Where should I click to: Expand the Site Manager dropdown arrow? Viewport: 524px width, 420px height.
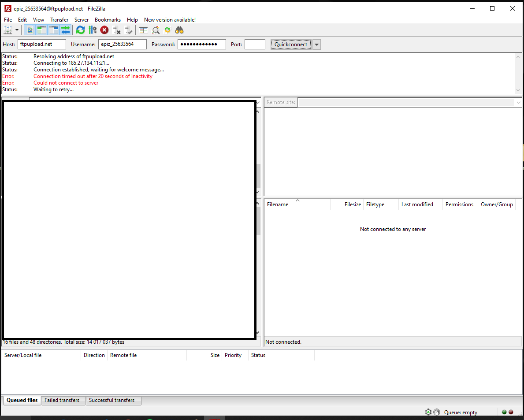17,30
